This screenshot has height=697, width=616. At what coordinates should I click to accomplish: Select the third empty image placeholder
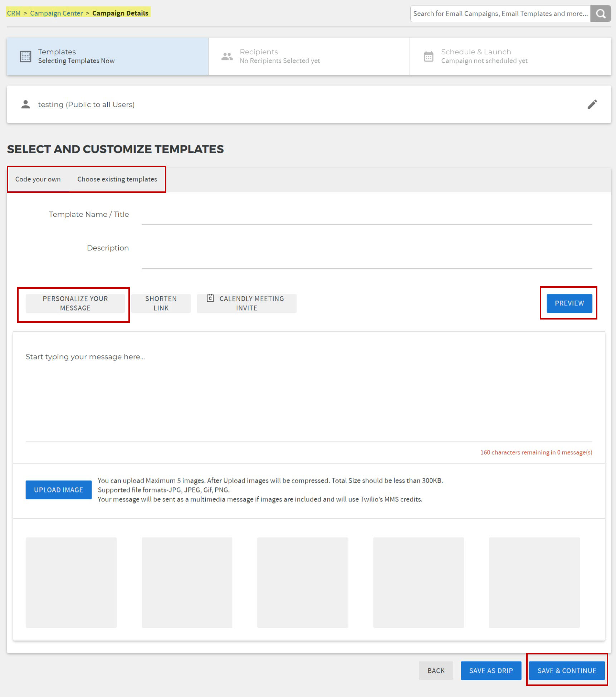point(303,583)
